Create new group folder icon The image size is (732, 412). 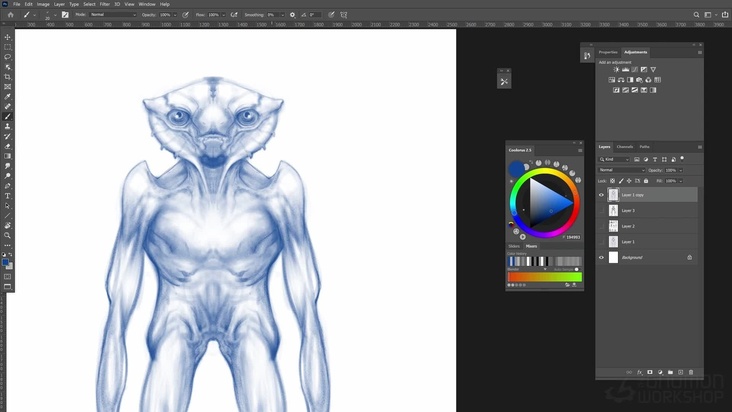click(670, 372)
